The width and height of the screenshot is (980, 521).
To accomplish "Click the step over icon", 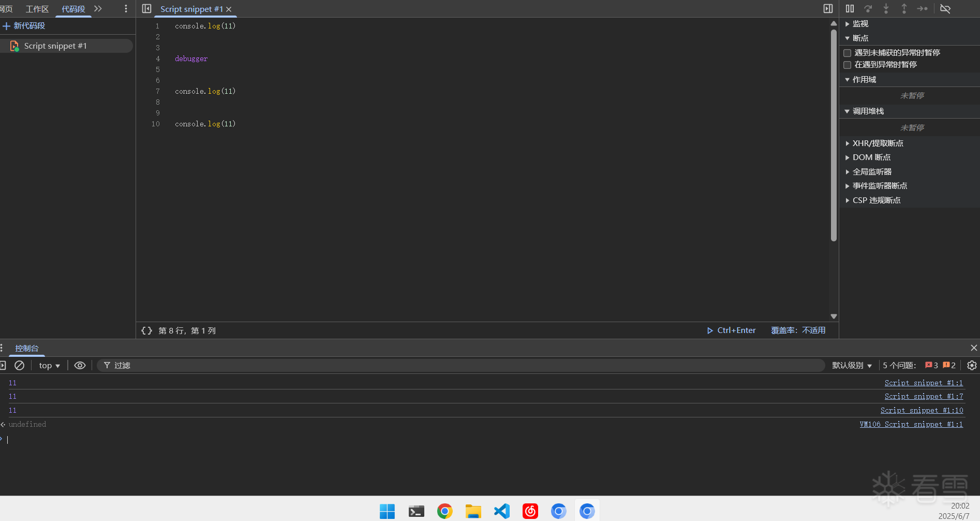I will click(x=868, y=9).
